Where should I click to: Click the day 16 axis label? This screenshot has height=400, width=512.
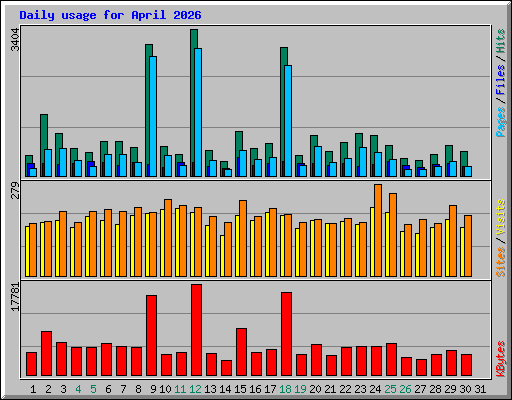pos(255,389)
